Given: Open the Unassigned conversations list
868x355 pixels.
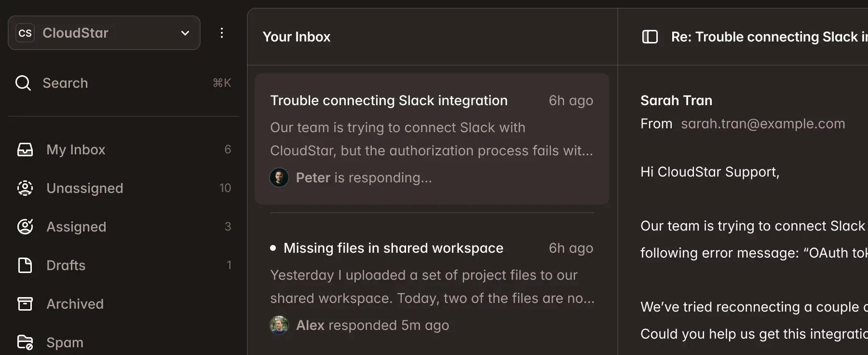Looking at the screenshot, I should click(85, 188).
